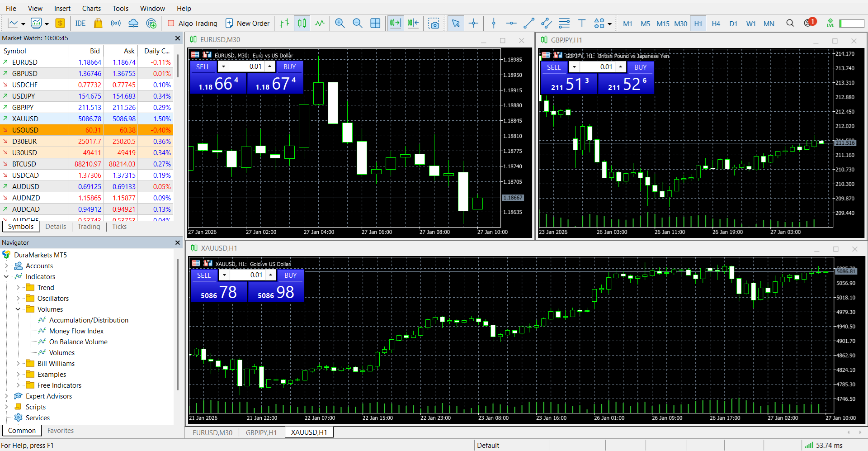Open the Charts menu
This screenshot has width=868, height=451.
coord(91,8)
